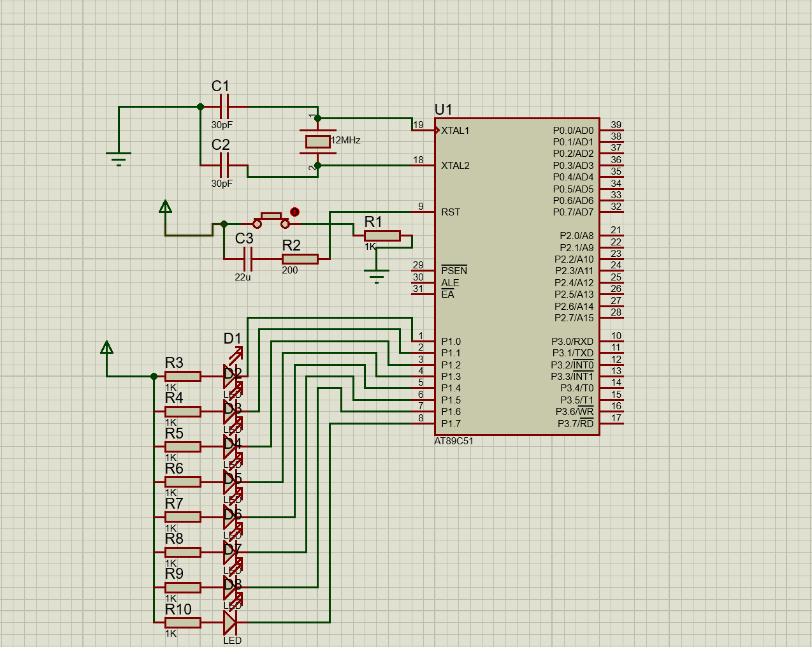This screenshot has width=812, height=647.
Task: Click the XTAL2 pin label
Action: (x=455, y=166)
